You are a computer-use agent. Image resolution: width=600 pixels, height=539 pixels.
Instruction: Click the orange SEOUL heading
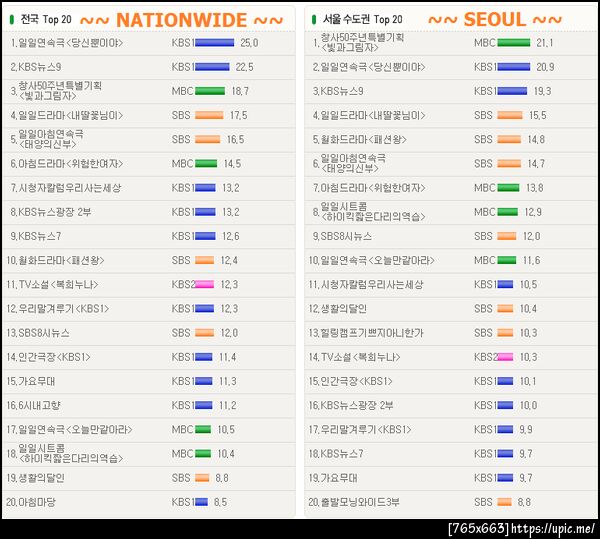(x=495, y=20)
